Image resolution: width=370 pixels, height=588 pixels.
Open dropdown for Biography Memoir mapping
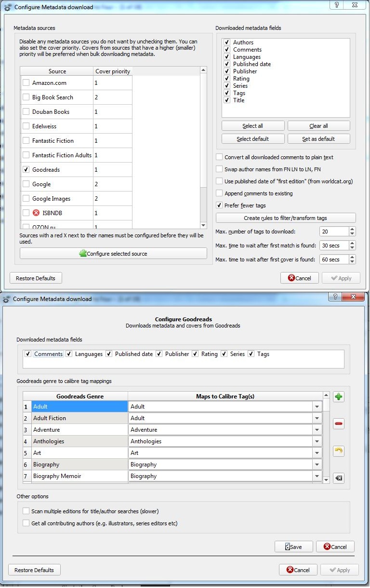click(317, 476)
